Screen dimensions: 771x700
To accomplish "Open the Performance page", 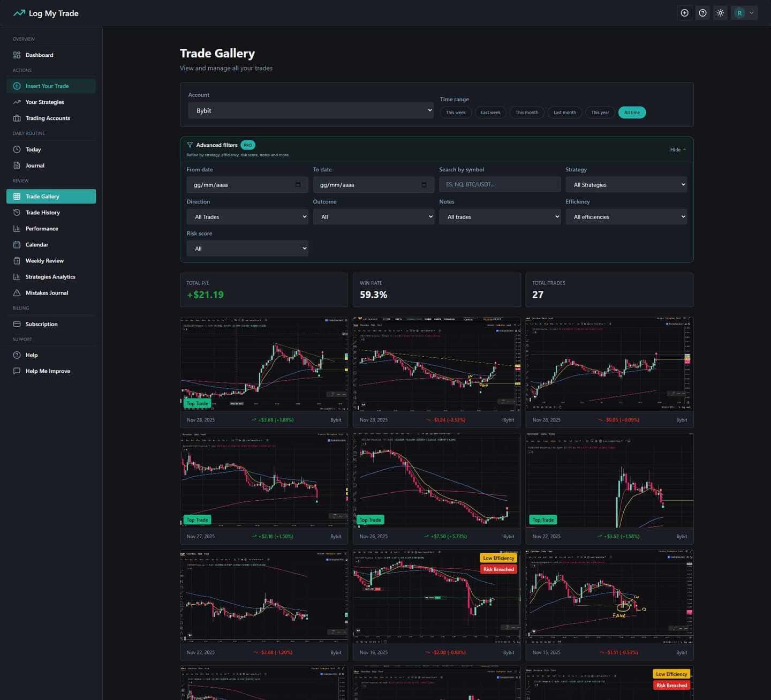I will coord(43,228).
